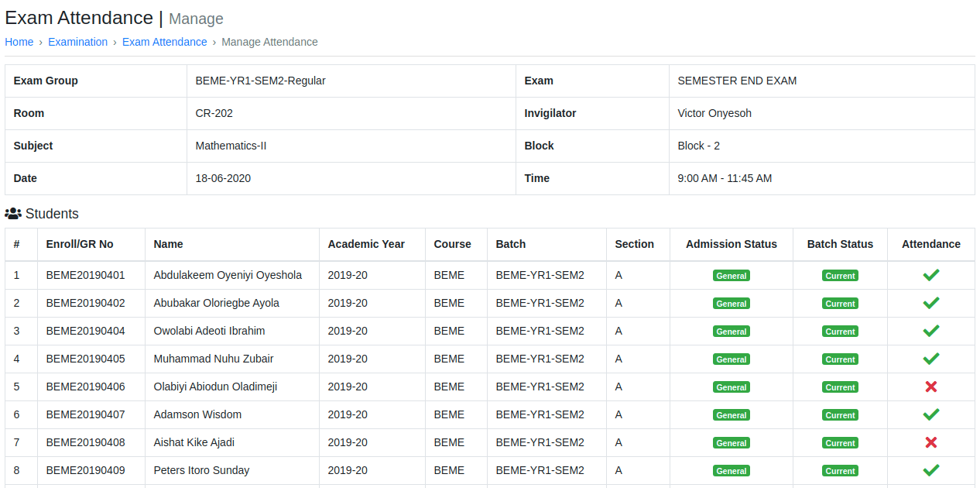Click Current badge in Peters Itoro Sunday row
The height and width of the screenshot is (488, 980).
point(840,471)
